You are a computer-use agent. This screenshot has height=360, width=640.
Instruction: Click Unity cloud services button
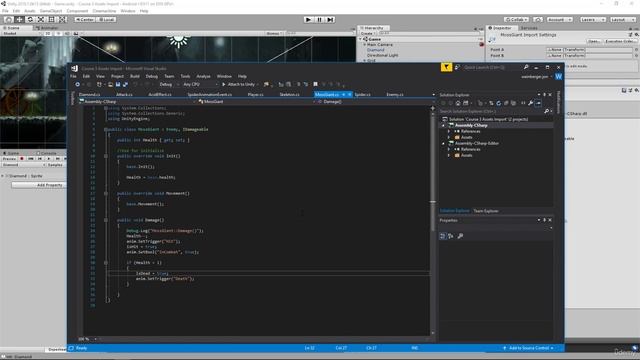click(x=538, y=20)
